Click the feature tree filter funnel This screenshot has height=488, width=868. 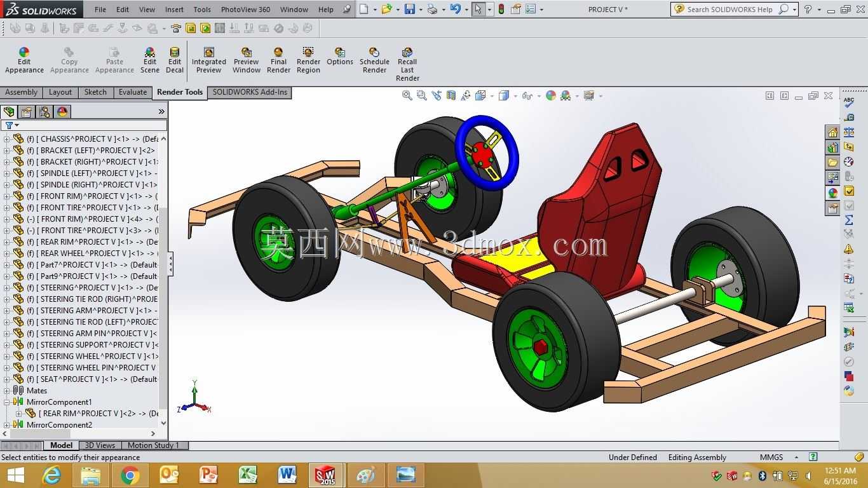click(9, 126)
